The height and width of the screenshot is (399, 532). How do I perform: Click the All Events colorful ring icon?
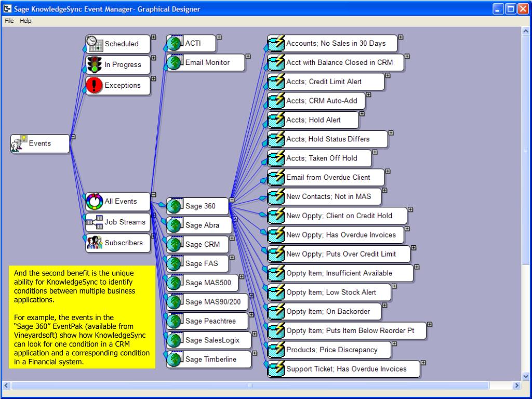95,201
